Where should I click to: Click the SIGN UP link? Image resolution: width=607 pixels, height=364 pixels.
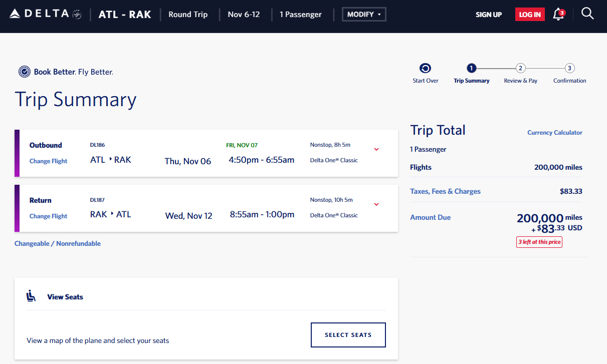489,15
